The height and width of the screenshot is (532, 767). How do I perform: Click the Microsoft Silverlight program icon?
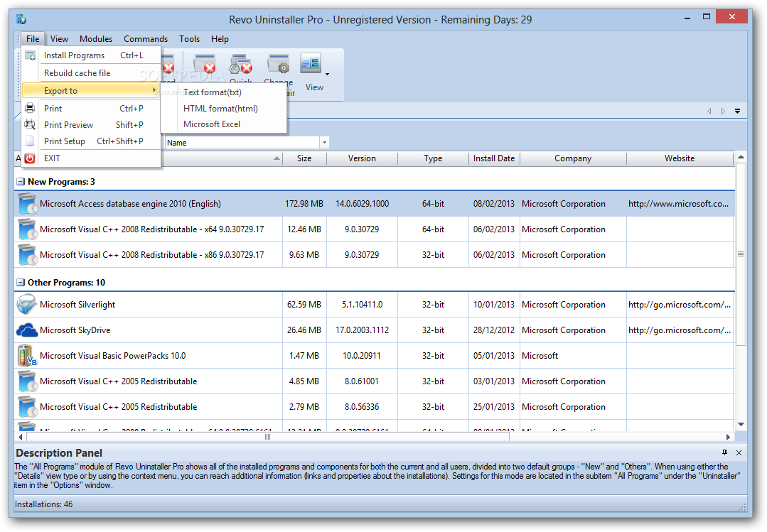(26, 304)
